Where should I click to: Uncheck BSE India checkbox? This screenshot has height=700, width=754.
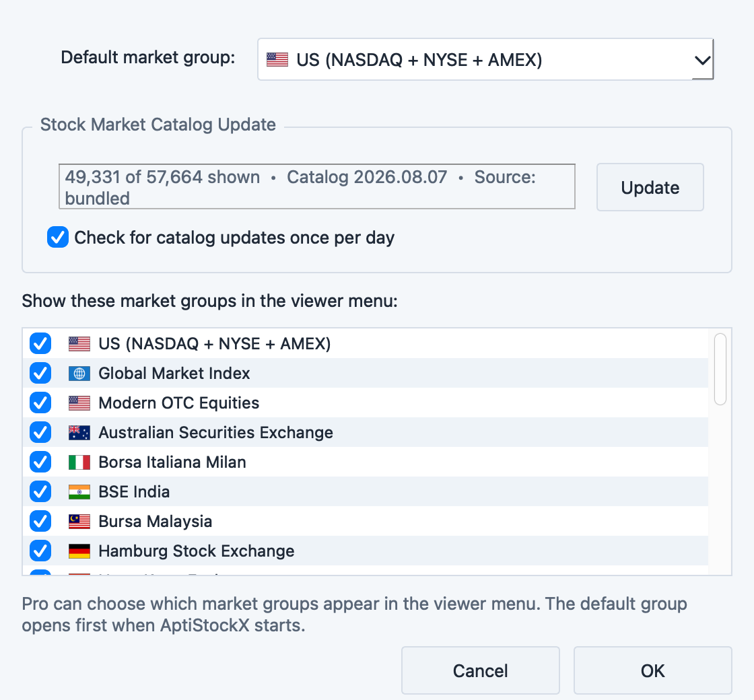click(40, 492)
